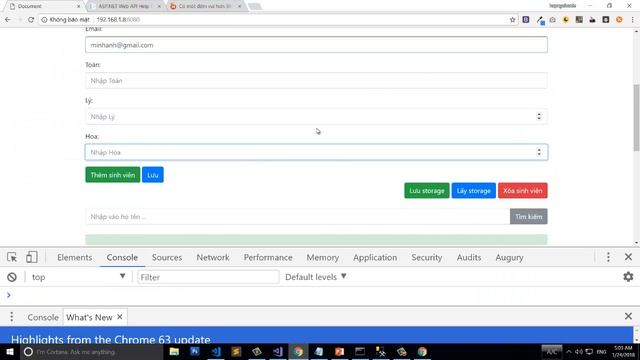This screenshot has width=640, height=360.
Task: Show hidden system tray icons
Action: [x=569, y=351]
